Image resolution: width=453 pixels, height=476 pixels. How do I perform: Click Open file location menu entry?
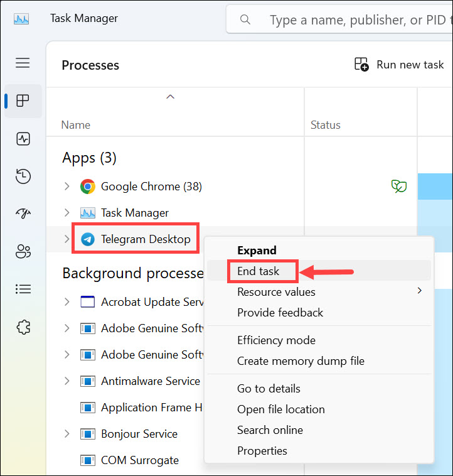coord(280,409)
